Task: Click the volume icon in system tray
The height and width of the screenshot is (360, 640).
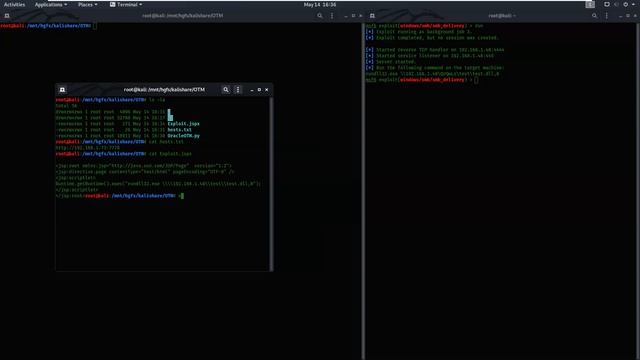Action: tap(616, 4)
